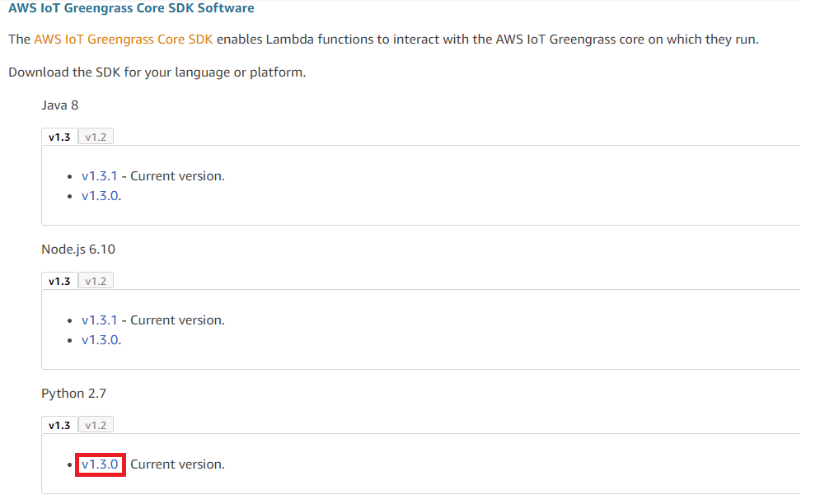Select the v1.3 tab under Node.js 6.10
The height and width of the screenshot is (504, 834).
59,281
